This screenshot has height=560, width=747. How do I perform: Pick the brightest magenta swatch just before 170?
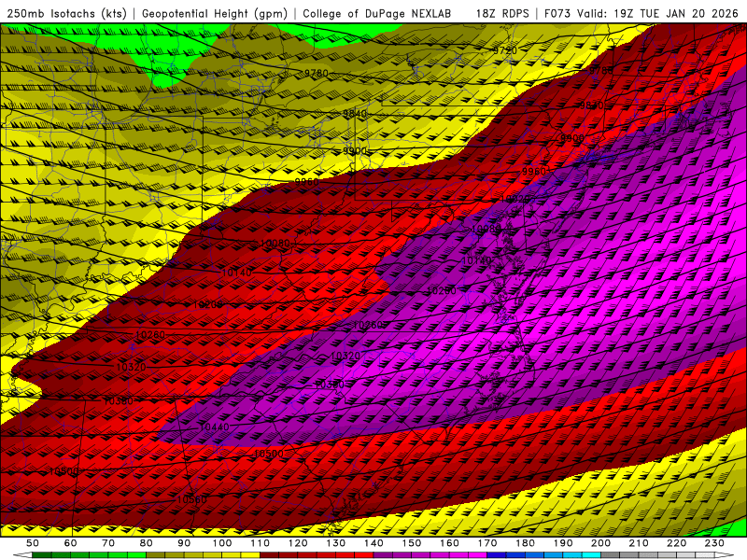478,555
